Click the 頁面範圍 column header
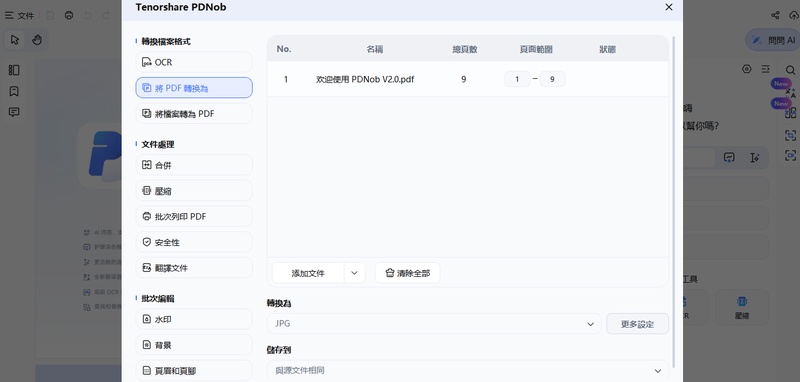The image size is (800, 382). pyautogui.click(x=536, y=49)
